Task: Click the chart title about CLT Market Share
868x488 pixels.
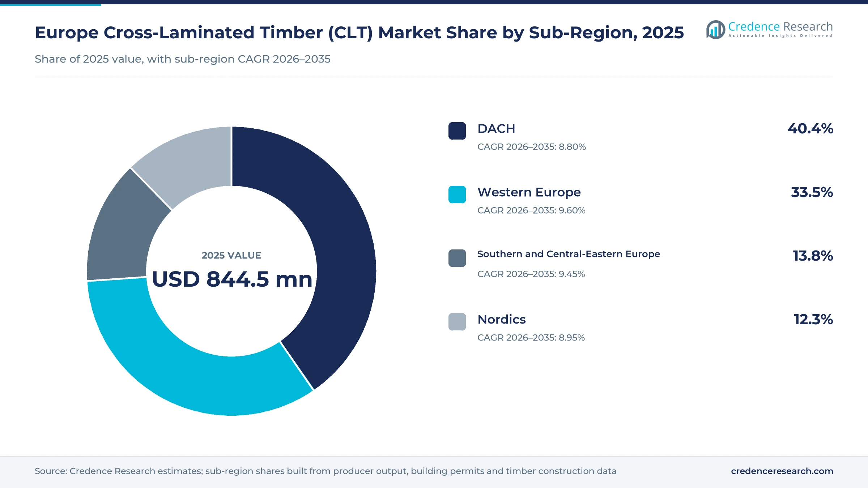Action: (359, 33)
